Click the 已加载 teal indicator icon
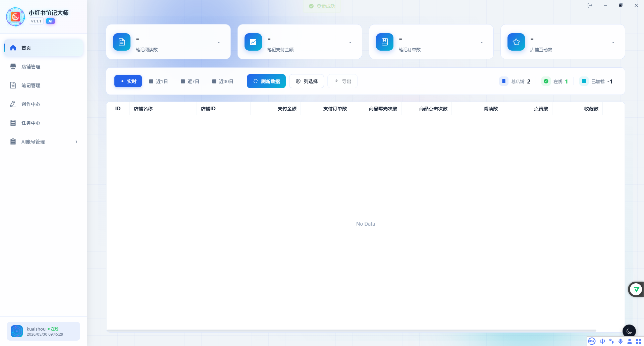The width and height of the screenshot is (644, 346). tap(584, 81)
